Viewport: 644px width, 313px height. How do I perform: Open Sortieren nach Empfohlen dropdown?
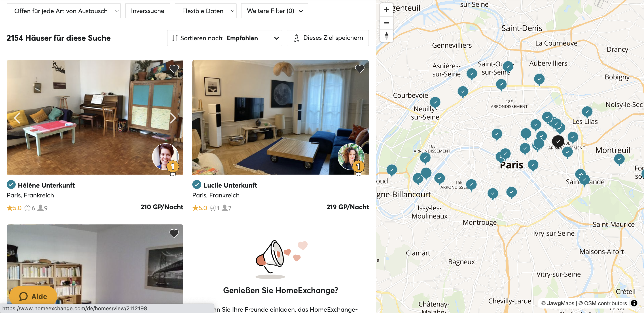pos(225,38)
